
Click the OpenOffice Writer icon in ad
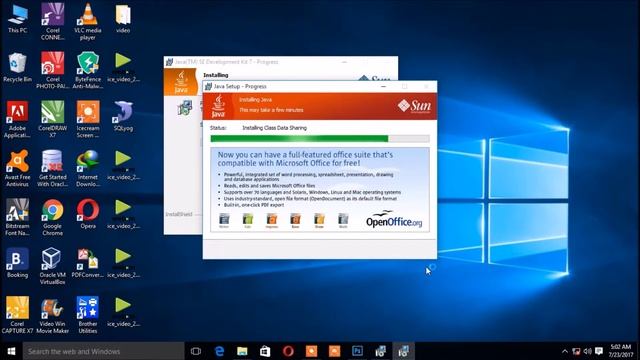point(224,220)
